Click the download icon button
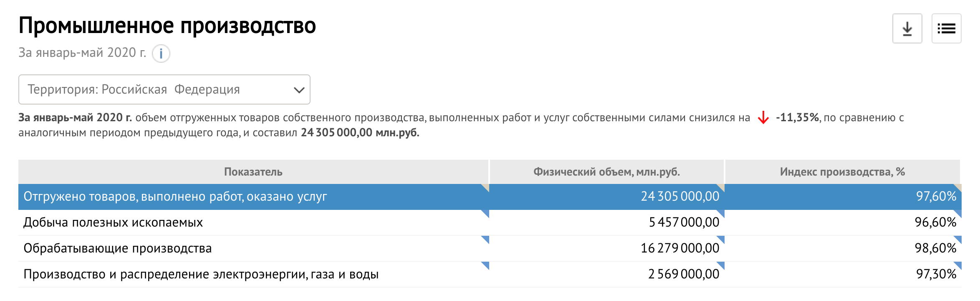980x301 pixels. [x=907, y=28]
